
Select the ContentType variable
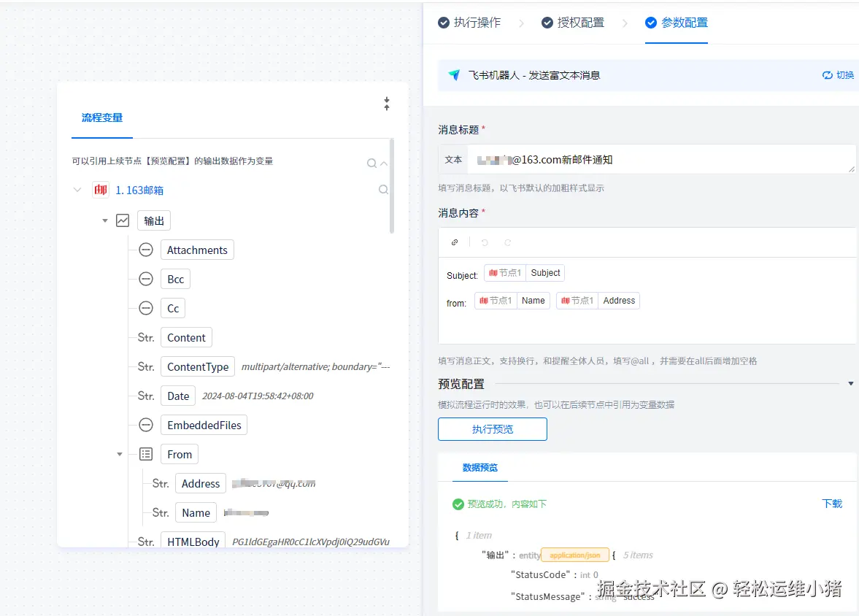pyautogui.click(x=198, y=366)
